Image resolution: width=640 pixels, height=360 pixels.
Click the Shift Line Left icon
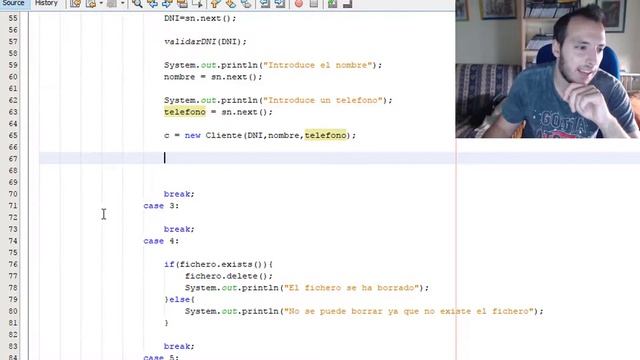coord(265,4)
